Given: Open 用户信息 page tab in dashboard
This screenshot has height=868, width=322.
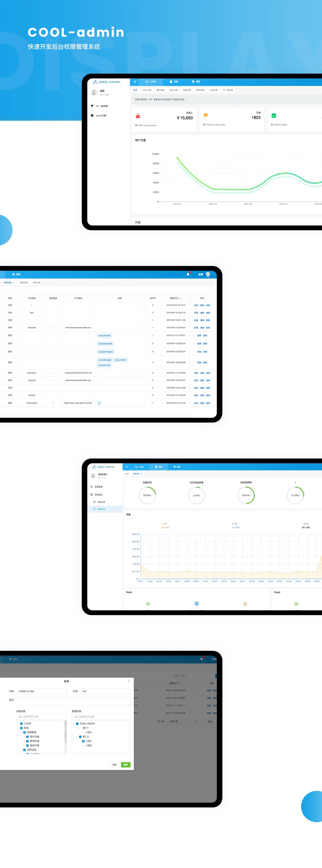Looking at the screenshot, I should click(x=160, y=90).
